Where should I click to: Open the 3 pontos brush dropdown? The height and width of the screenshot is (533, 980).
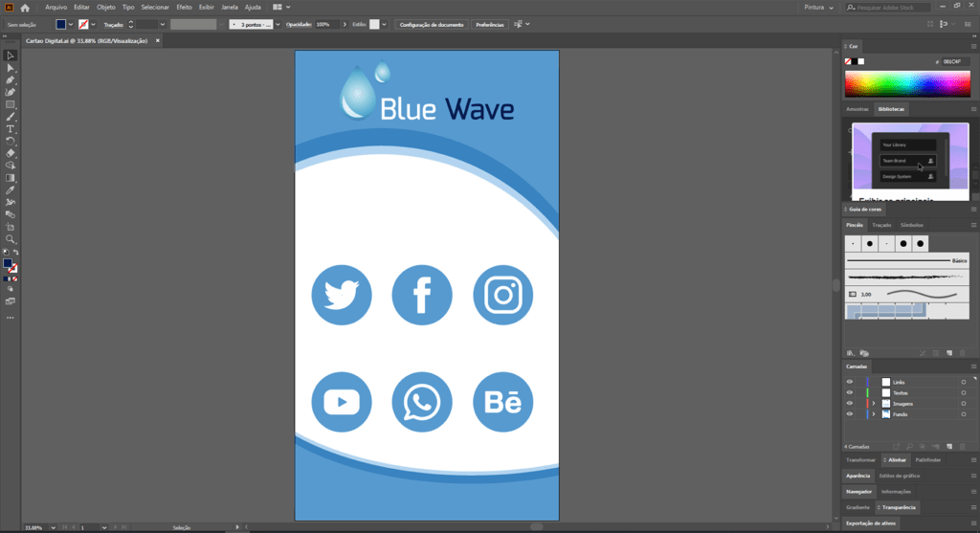point(278,24)
